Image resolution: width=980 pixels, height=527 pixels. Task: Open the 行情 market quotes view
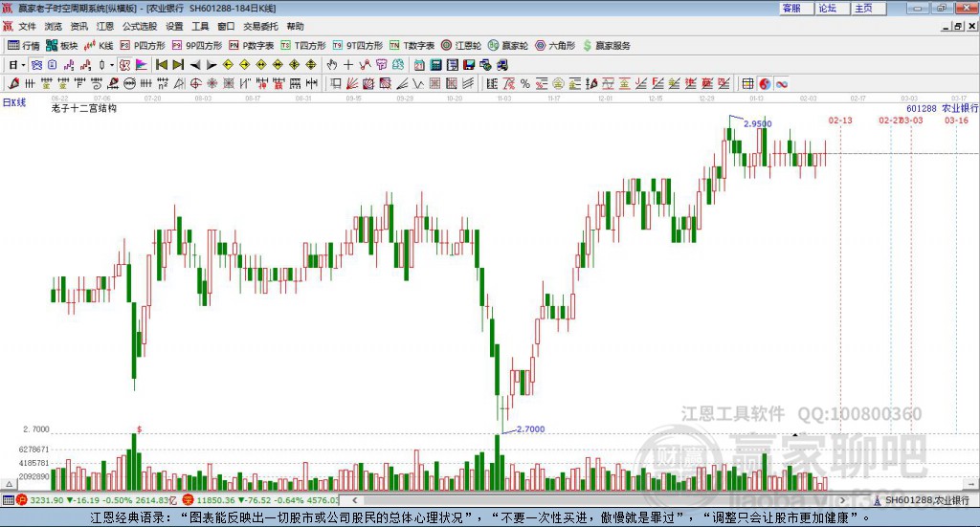(24, 45)
